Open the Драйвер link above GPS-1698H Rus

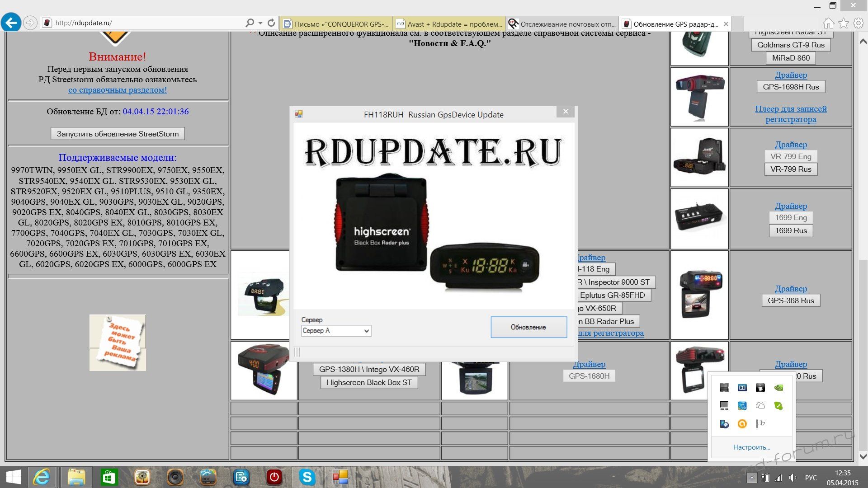(x=791, y=75)
